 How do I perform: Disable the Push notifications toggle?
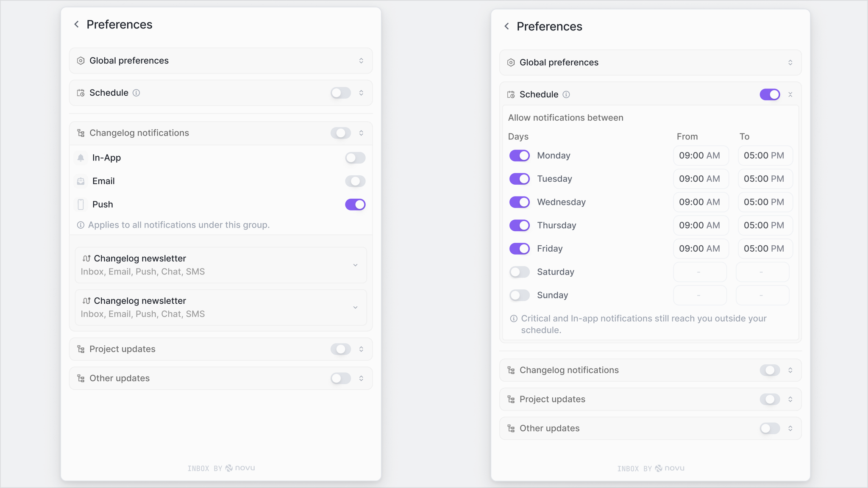(x=355, y=204)
